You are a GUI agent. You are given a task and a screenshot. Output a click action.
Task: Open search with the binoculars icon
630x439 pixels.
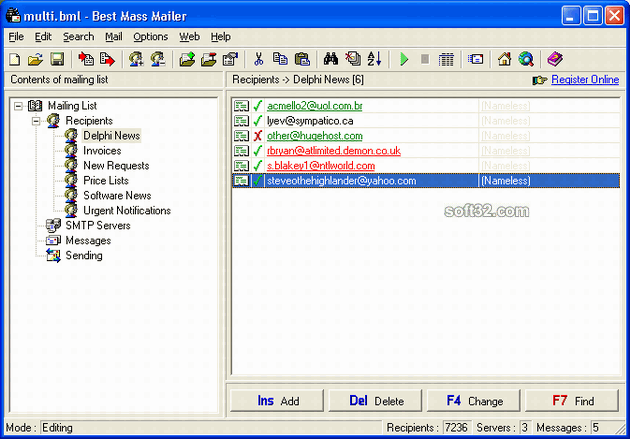click(331, 59)
